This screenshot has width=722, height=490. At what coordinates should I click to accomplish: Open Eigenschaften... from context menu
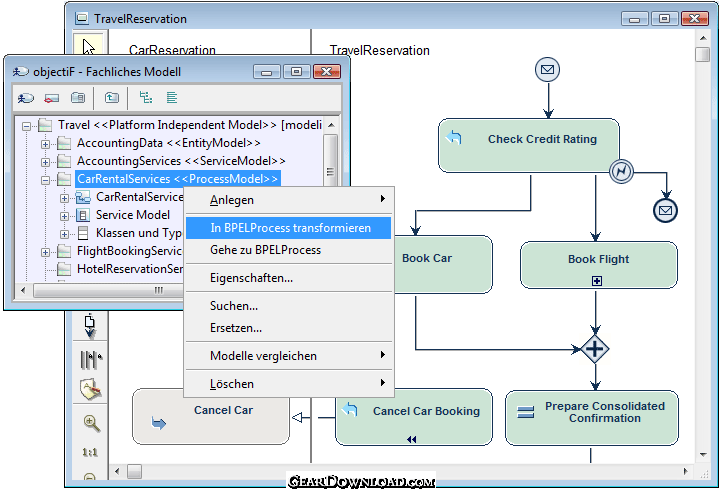pos(289,278)
